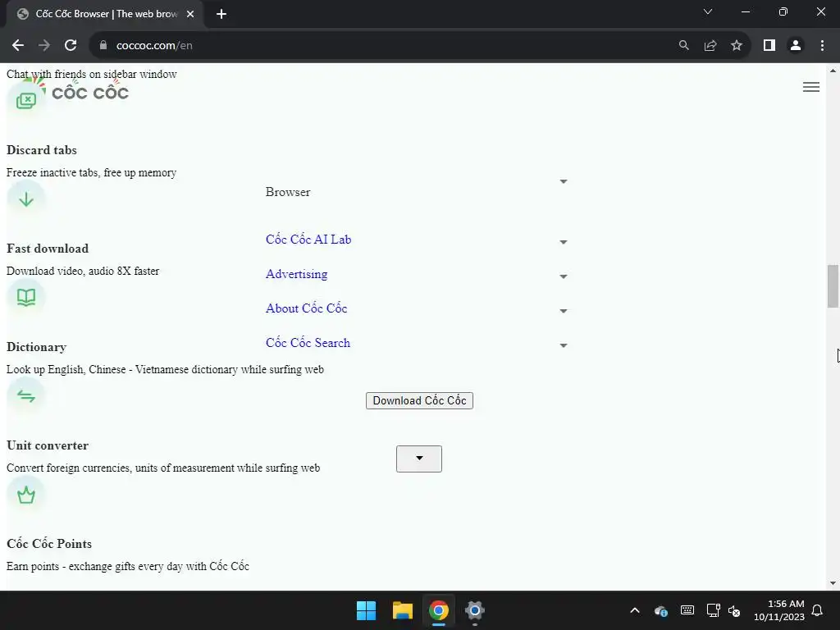Expand the Cốc Cốc AI Lab arrow
This screenshot has height=630, width=840.
click(x=564, y=242)
